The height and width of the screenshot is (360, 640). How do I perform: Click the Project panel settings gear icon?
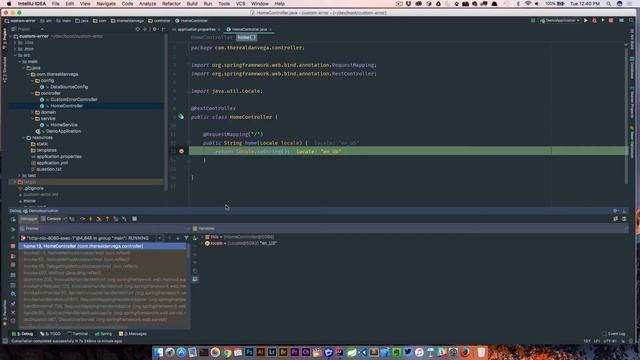pos(155,29)
